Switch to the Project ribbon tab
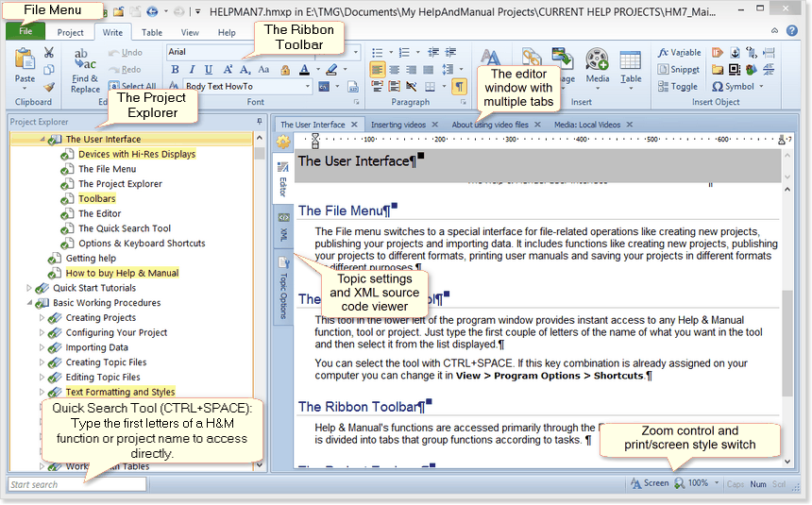The height and width of the screenshot is (505, 812). pos(70,32)
